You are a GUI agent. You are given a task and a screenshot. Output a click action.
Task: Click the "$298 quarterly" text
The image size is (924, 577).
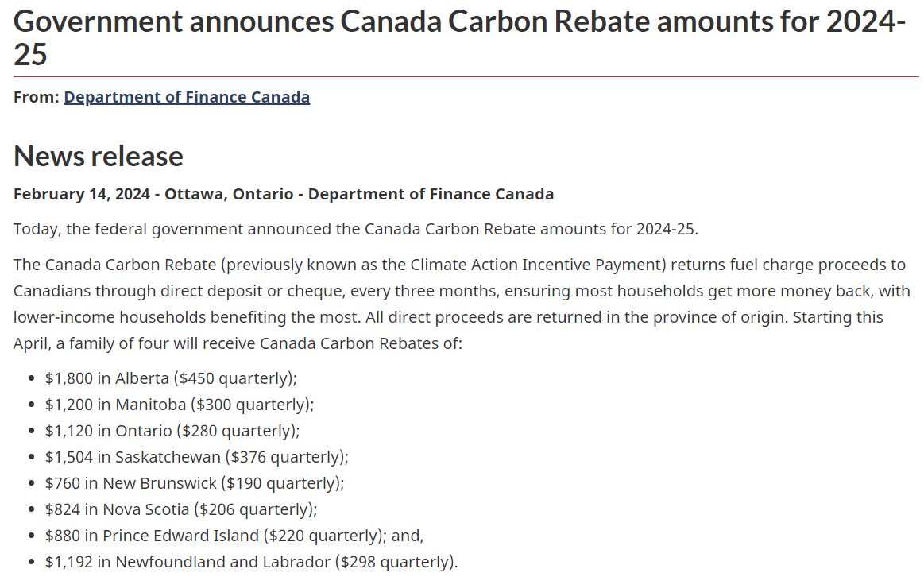(396, 562)
